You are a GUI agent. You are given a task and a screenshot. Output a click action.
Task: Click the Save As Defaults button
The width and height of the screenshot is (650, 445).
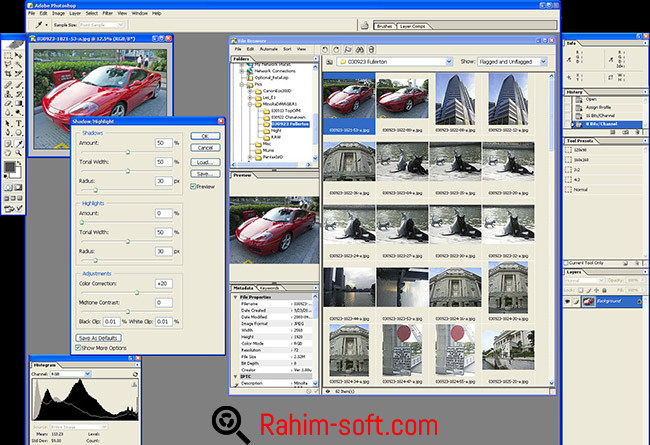click(x=99, y=336)
